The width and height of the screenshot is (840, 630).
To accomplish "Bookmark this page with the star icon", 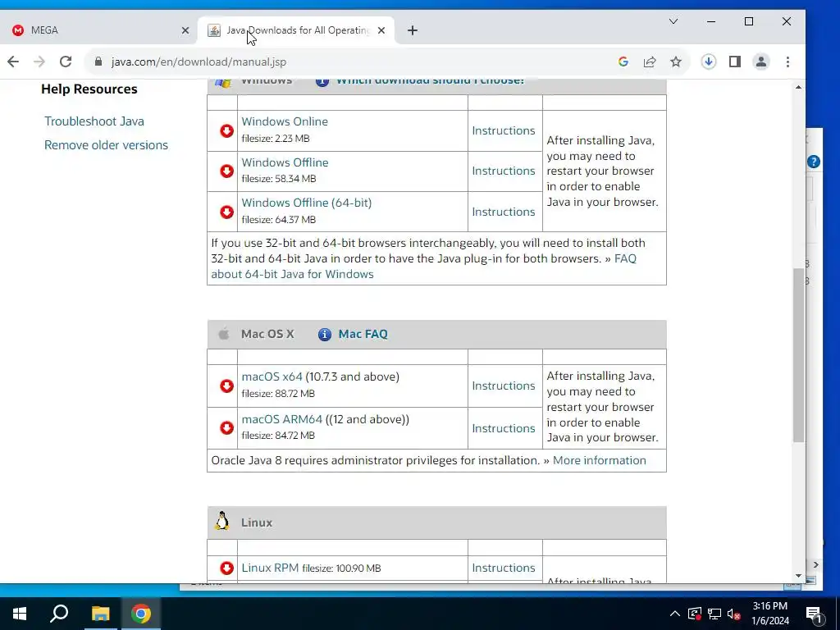I will pyautogui.click(x=676, y=62).
